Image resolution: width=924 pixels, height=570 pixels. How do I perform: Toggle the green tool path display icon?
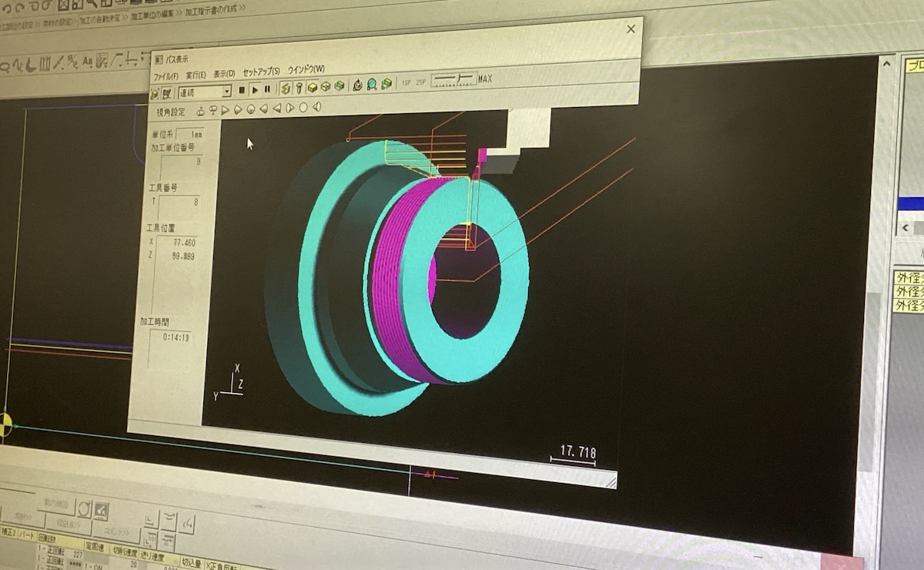tap(285, 89)
